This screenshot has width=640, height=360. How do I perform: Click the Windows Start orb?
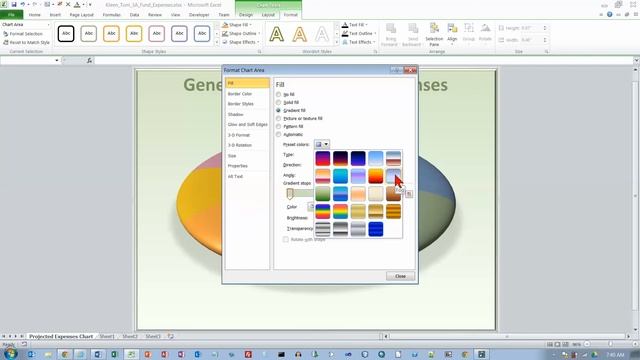coord(10,354)
